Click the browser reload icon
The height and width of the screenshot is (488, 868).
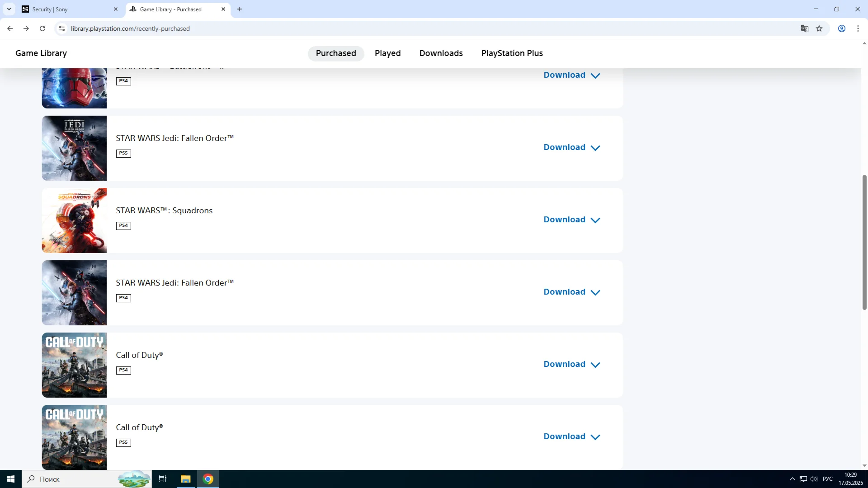[x=42, y=28]
